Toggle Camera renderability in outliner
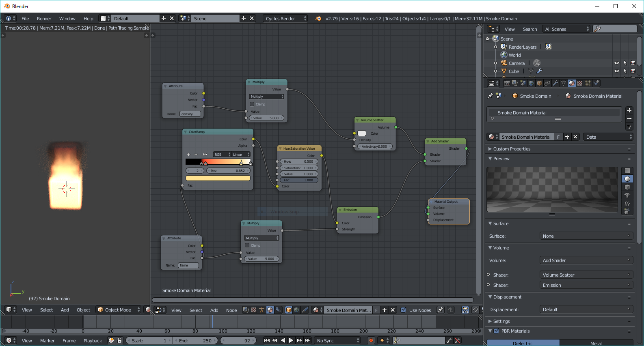The width and height of the screenshot is (644, 346). pyautogui.click(x=633, y=63)
